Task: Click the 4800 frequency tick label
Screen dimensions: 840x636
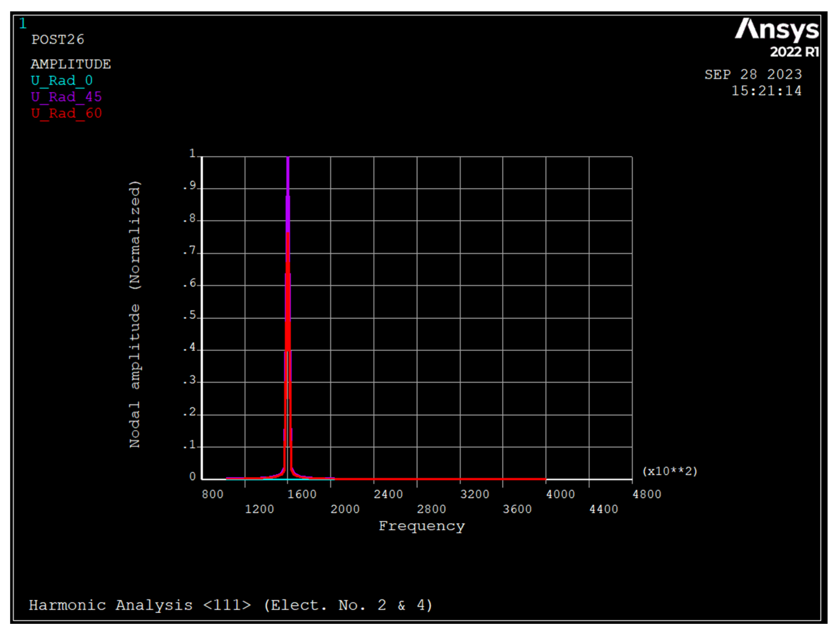Action: click(648, 494)
